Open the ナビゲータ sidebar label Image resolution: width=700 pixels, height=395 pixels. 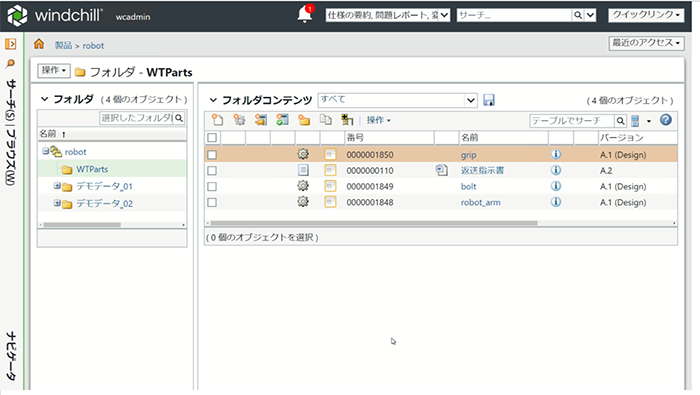11,356
